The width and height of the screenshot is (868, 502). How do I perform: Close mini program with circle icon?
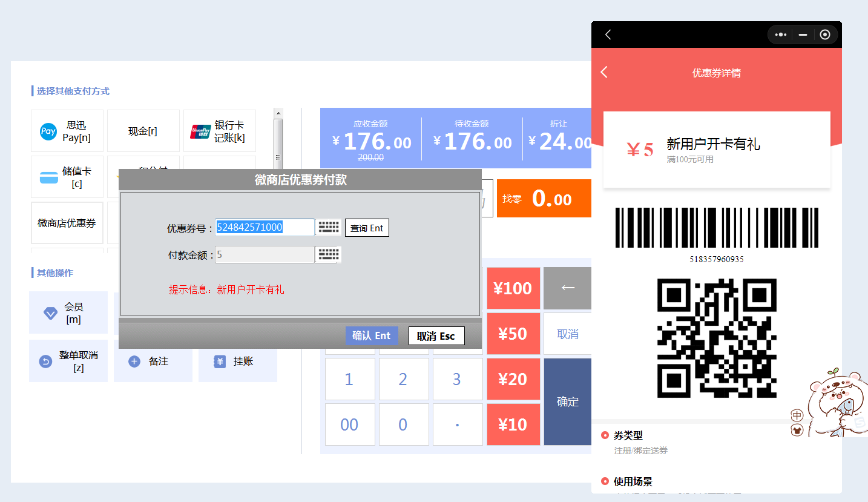point(825,35)
